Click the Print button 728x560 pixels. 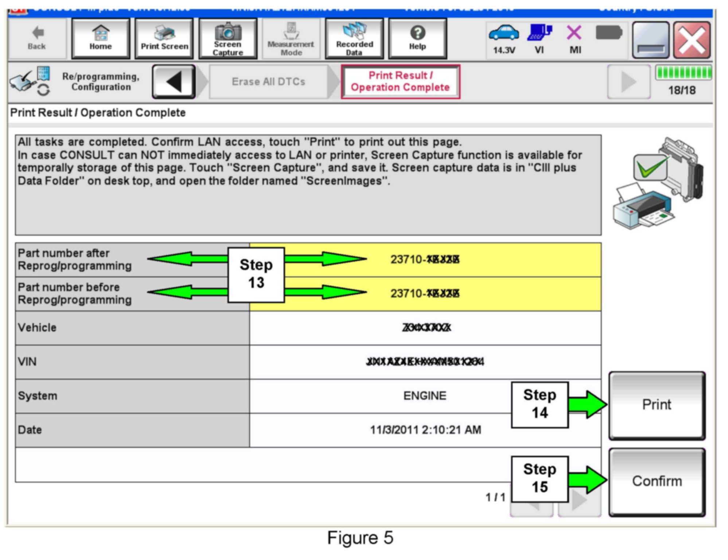(657, 405)
